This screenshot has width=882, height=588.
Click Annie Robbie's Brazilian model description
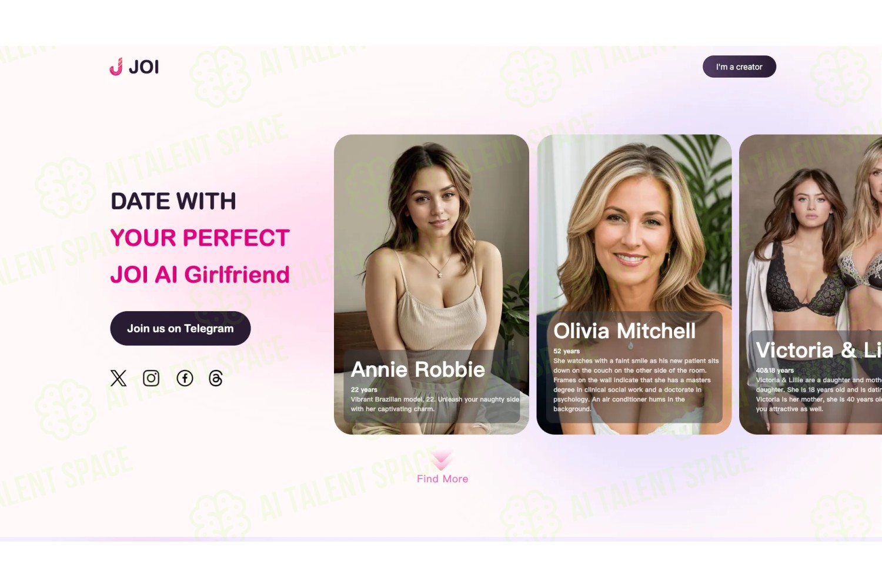pos(435,404)
